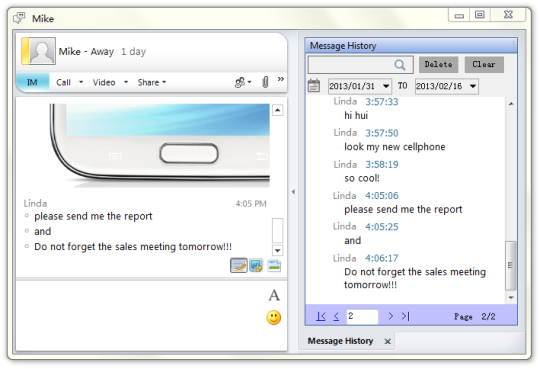Image resolution: width=540 pixels, height=369 pixels.
Task: Click the Call button
Action: pyautogui.click(x=63, y=82)
